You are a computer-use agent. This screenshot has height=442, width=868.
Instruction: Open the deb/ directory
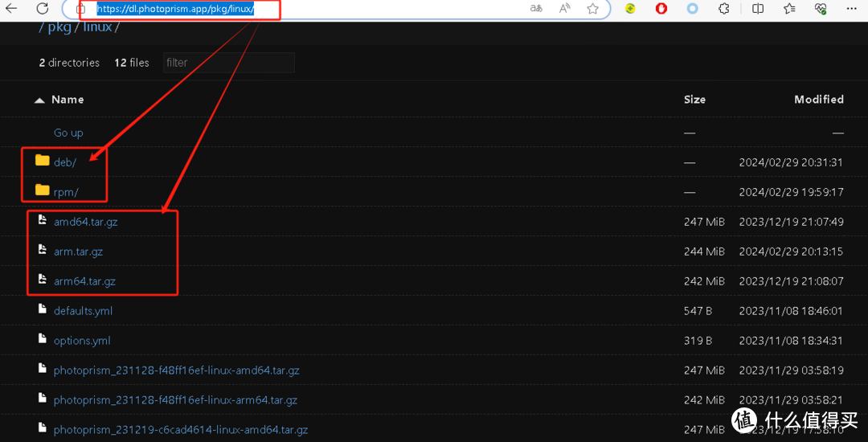[x=65, y=162]
